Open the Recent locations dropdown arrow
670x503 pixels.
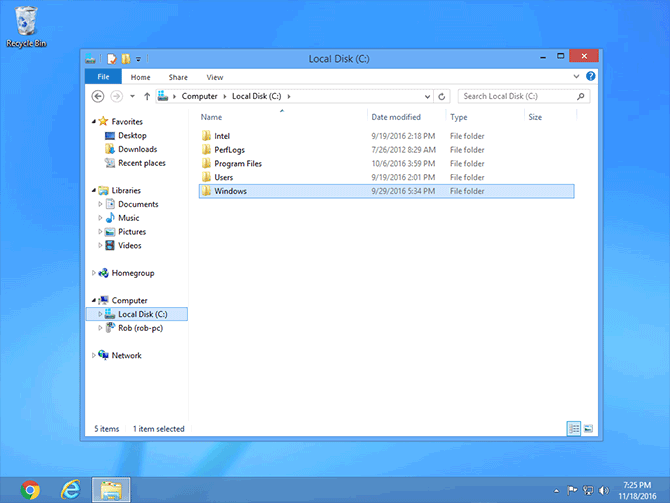132,96
